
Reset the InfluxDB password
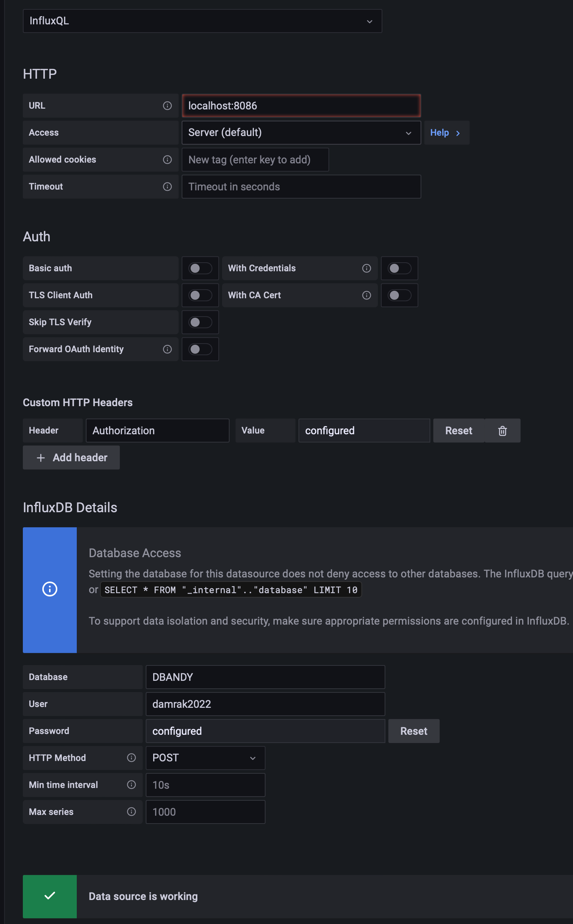pos(414,731)
